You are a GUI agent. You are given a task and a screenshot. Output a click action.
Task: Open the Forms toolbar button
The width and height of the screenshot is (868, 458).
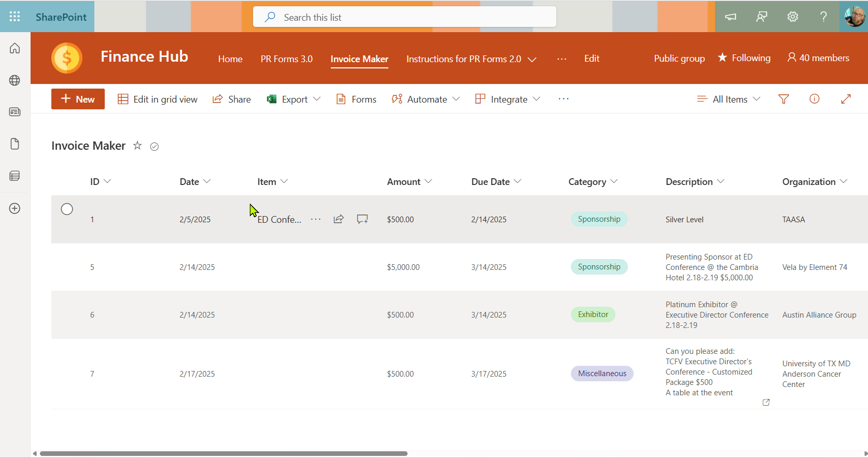(x=356, y=99)
